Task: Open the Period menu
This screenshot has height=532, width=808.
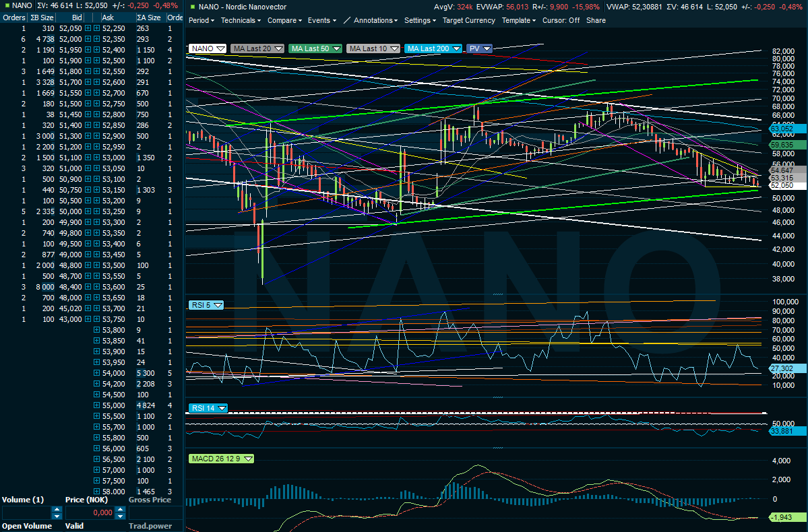Action: click(201, 21)
